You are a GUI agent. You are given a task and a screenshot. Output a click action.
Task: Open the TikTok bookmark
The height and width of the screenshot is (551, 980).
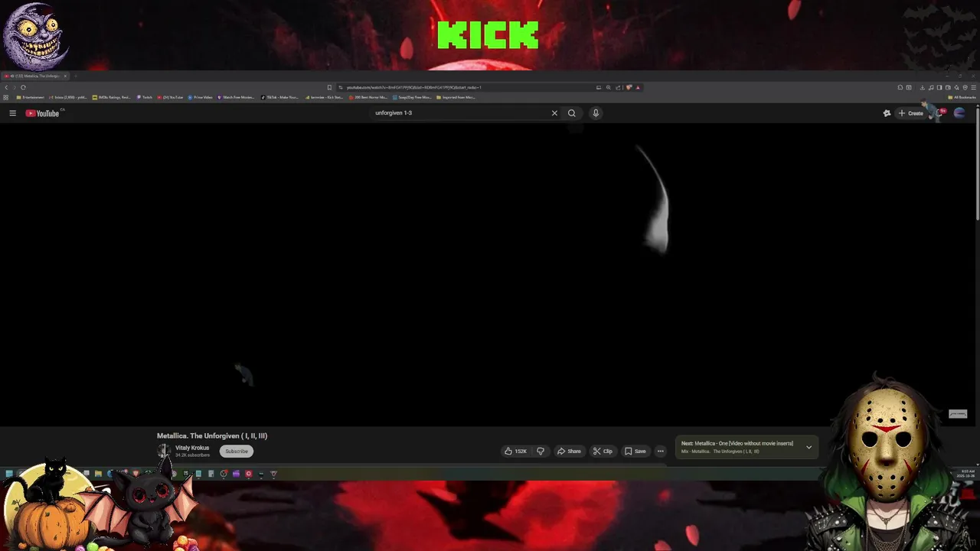pos(280,97)
